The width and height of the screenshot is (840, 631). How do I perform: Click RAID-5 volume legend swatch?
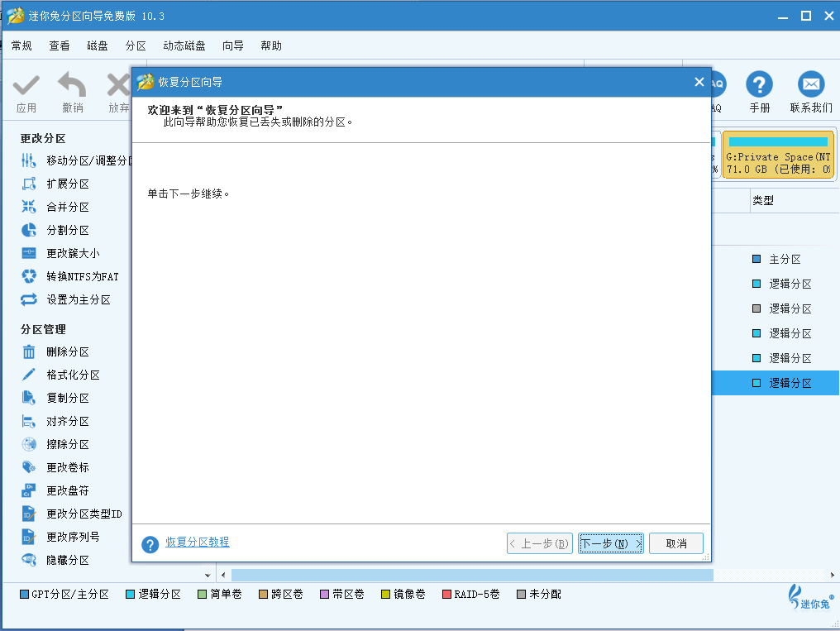446,594
